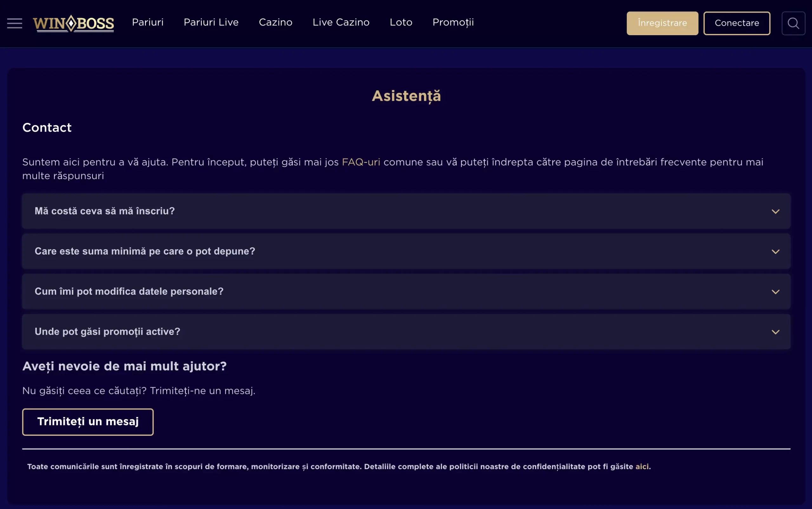The width and height of the screenshot is (812, 509).
Task: Go to Pariuri Live section
Action: coord(211,22)
